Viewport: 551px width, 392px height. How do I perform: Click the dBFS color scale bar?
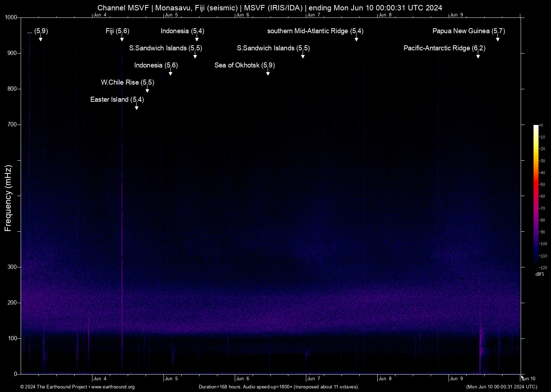[536, 196]
